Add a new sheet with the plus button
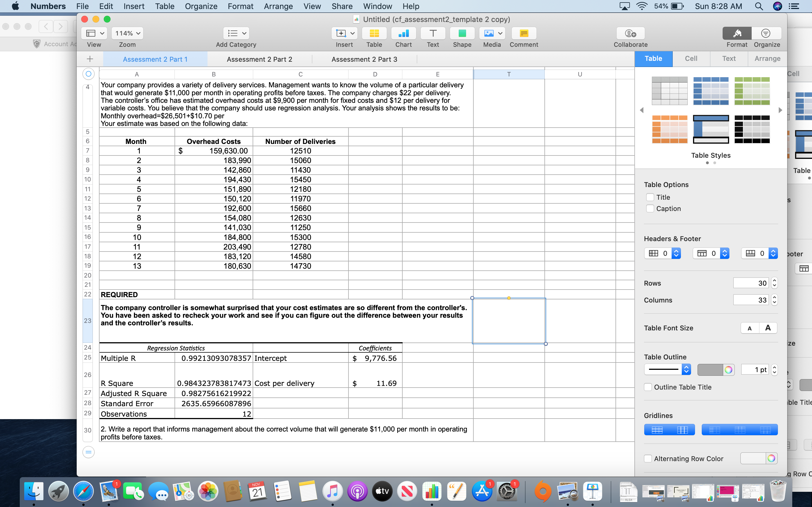The width and height of the screenshot is (812, 507). 90,59
